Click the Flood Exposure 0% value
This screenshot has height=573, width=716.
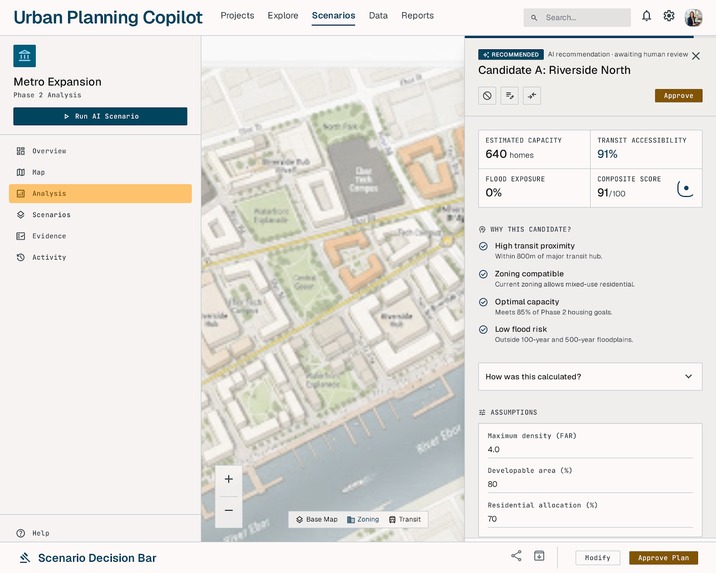pos(493,193)
